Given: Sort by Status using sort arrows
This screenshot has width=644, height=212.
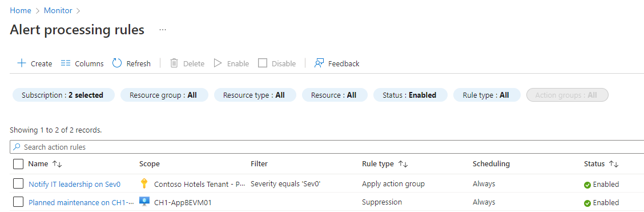Looking at the screenshot, I should [x=614, y=164].
